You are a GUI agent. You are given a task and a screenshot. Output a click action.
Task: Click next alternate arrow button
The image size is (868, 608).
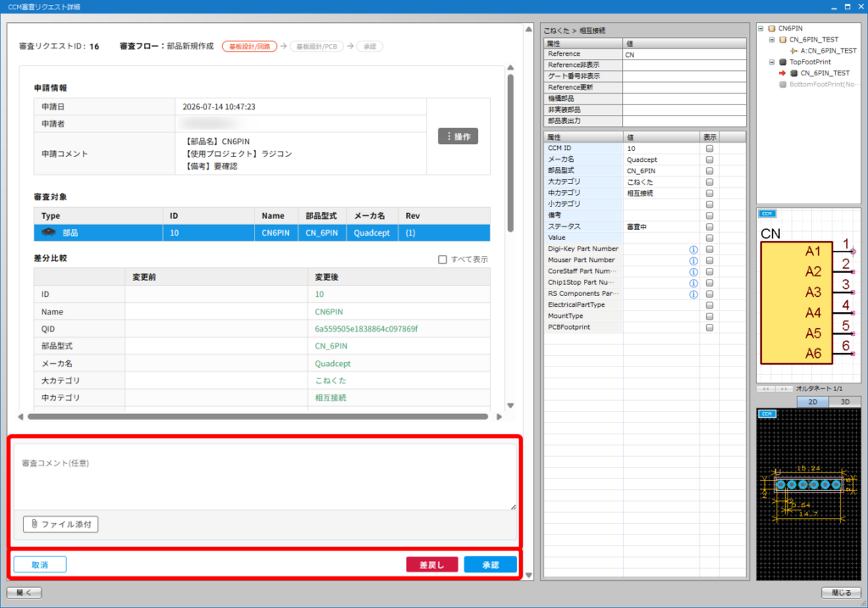tap(784, 388)
